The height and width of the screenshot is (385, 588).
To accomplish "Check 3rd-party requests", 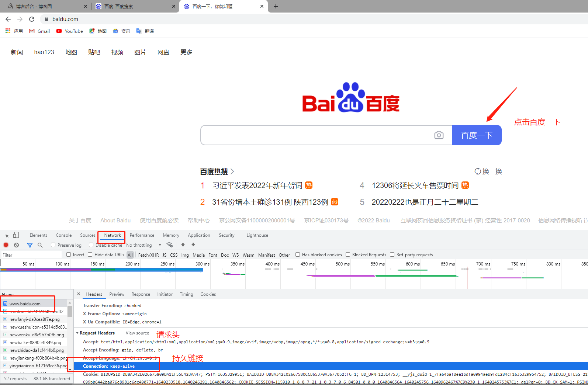I will tap(392, 254).
